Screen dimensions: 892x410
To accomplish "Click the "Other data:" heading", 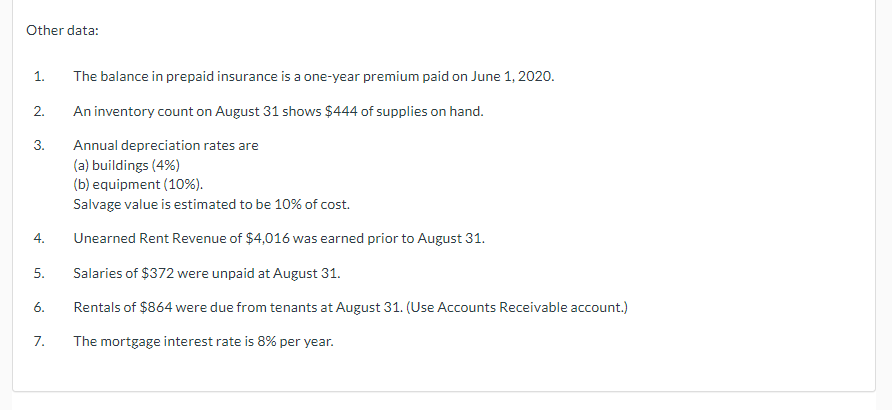I will pos(62,31).
